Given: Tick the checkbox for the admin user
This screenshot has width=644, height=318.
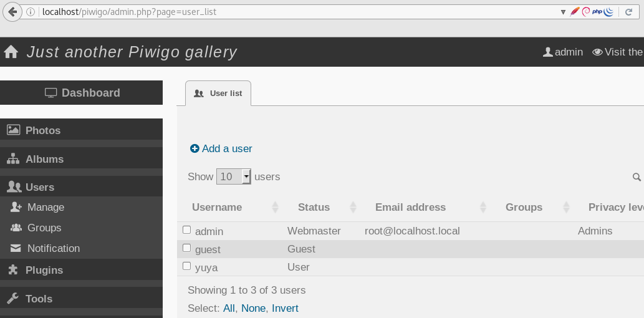Looking at the screenshot, I should pos(186,229).
